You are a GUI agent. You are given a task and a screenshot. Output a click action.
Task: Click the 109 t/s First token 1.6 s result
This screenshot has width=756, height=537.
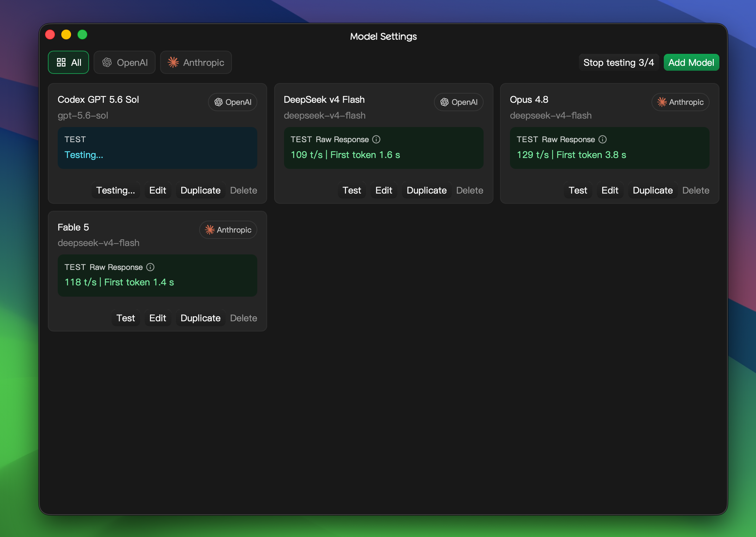(x=345, y=155)
